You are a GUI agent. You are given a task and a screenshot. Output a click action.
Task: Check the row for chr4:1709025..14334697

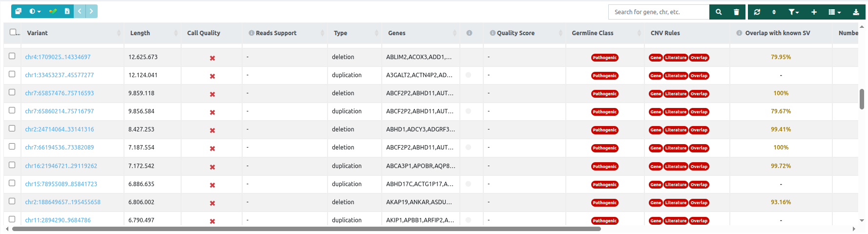click(x=12, y=56)
